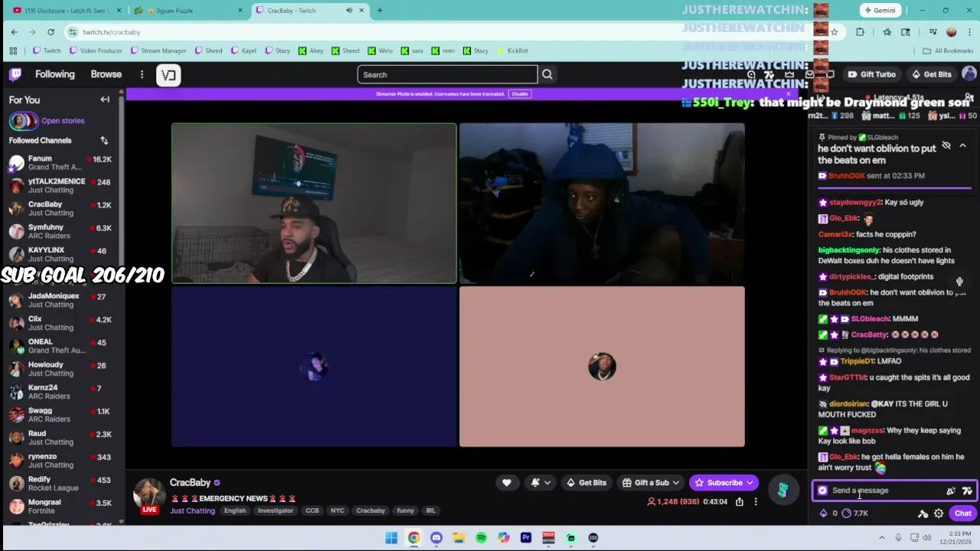Open the Browse tab
980x551 pixels.
pos(106,74)
